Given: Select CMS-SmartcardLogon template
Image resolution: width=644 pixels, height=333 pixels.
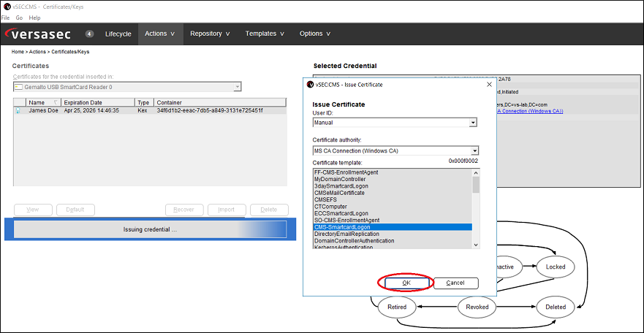Looking at the screenshot, I should [x=393, y=227].
